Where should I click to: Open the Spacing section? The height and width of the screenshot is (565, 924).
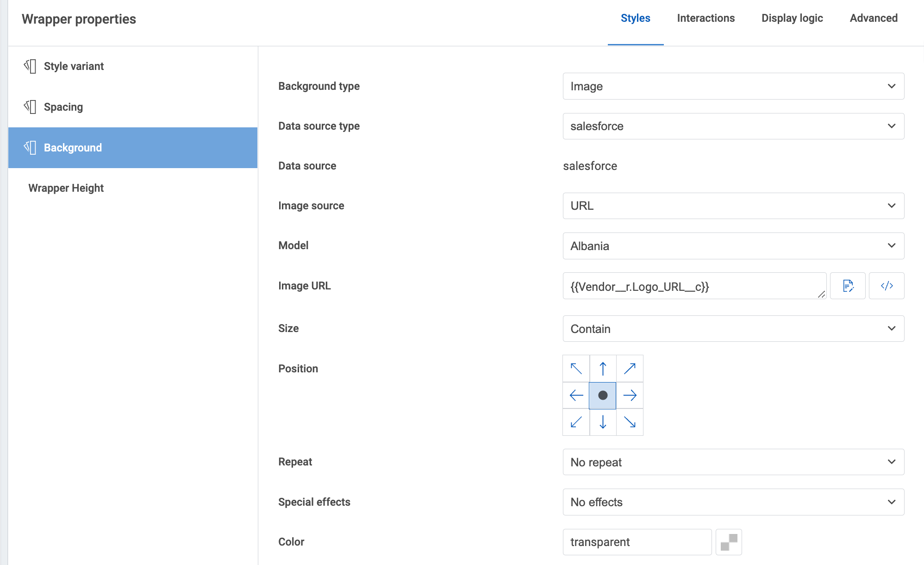point(133,107)
